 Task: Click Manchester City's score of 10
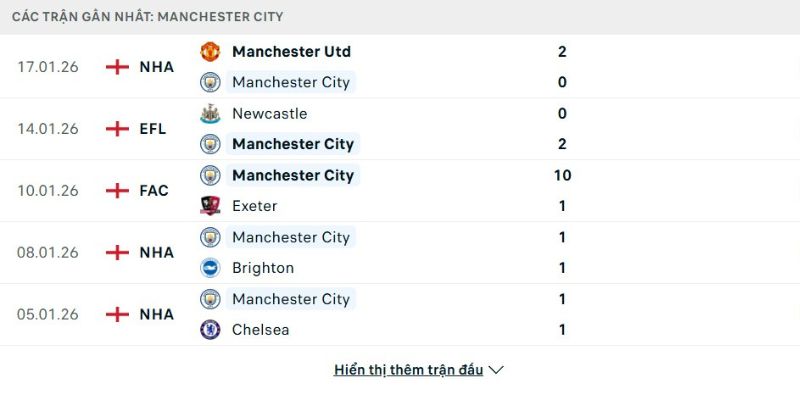[x=562, y=175]
